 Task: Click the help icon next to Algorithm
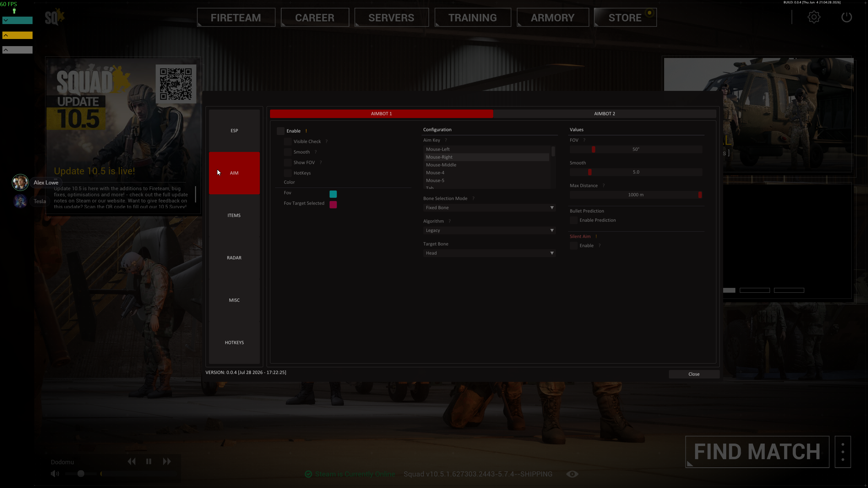click(x=449, y=221)
